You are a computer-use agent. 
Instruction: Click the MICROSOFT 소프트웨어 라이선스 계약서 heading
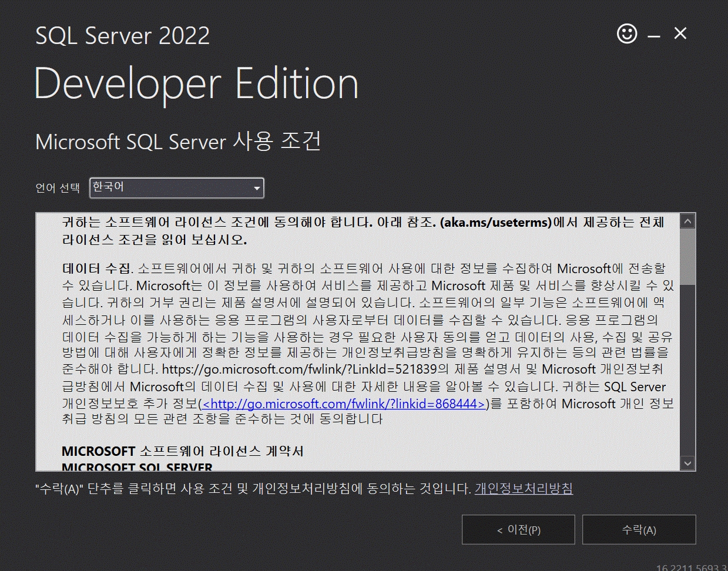[x=183, y=451]
